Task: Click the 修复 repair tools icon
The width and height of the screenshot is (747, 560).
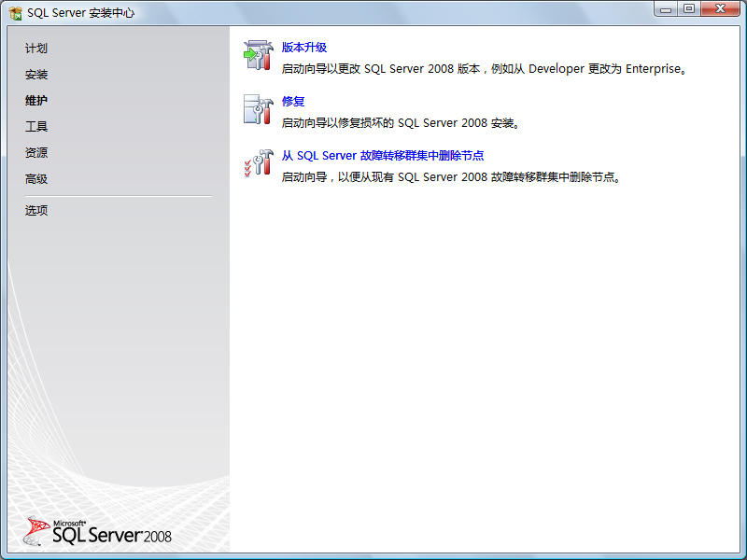Action: pyautogui.click(x=259, y=109)
